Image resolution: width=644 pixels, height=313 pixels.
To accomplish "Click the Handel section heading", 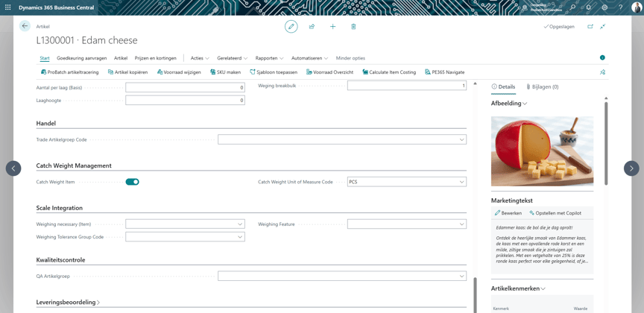I will (x=46, y=123).
